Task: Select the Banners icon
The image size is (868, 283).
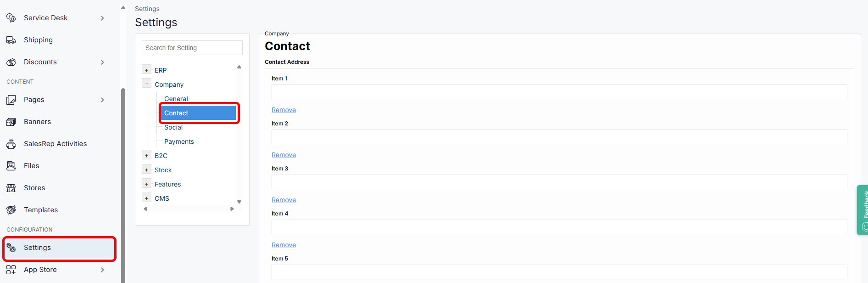Action: [x=11, y=121]
